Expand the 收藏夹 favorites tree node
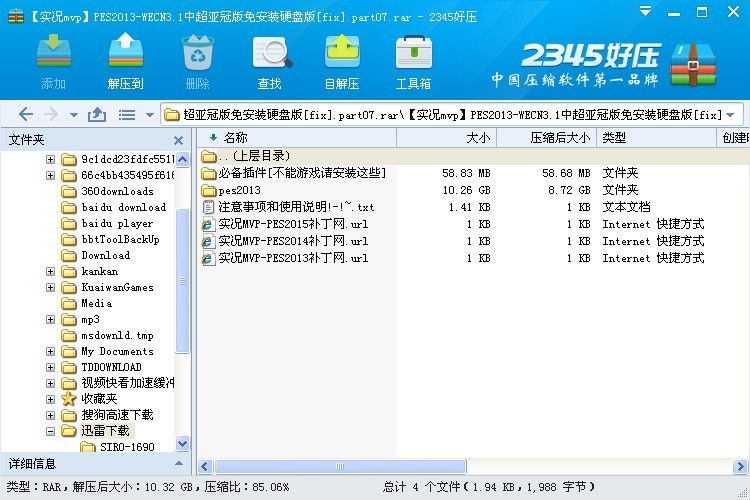Screen dimensions: 750x500 (50, 399)
